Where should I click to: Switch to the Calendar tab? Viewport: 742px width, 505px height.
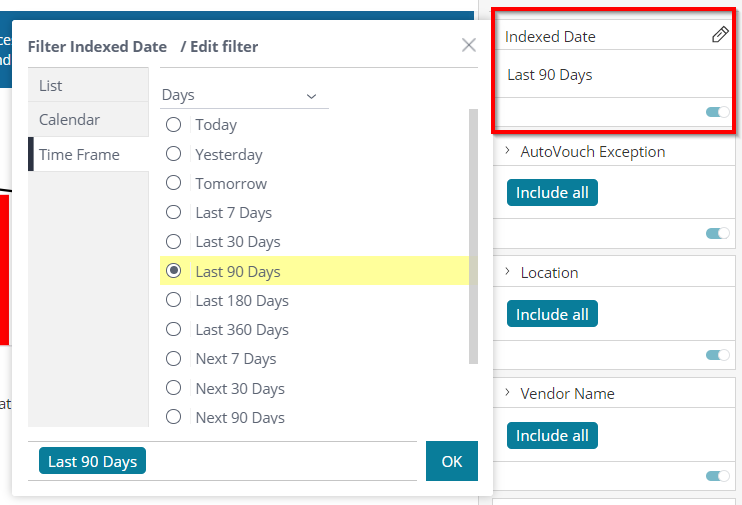[x=88, y=119]
